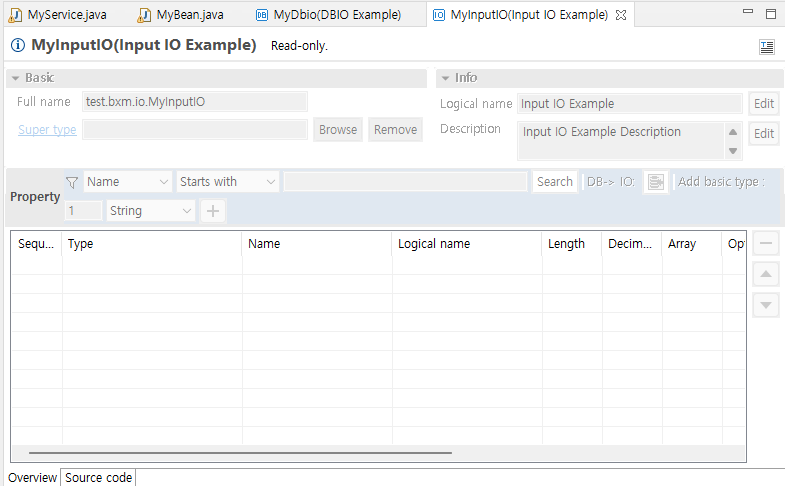Screen dimensions: 785x486
Task: Switch to the Source code tab
Action: (98, 478)
